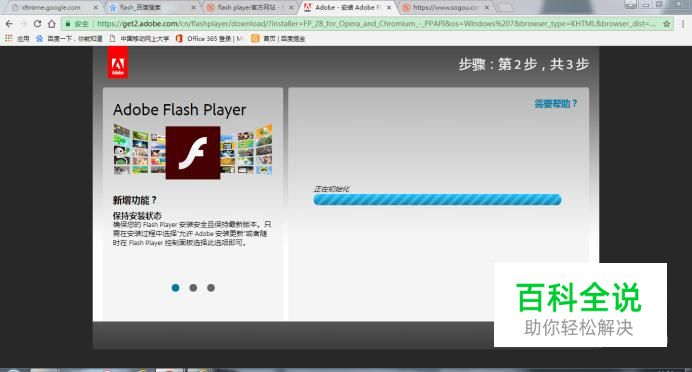692x372 pixels.
Task: Select the third carousel dot
Action: [211, 288]
